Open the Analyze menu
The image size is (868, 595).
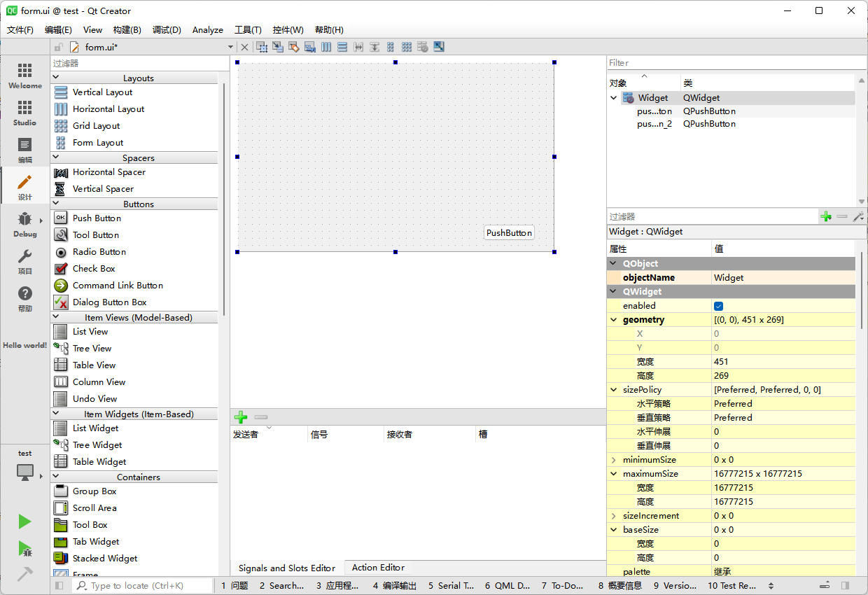[x=208, y=30]
